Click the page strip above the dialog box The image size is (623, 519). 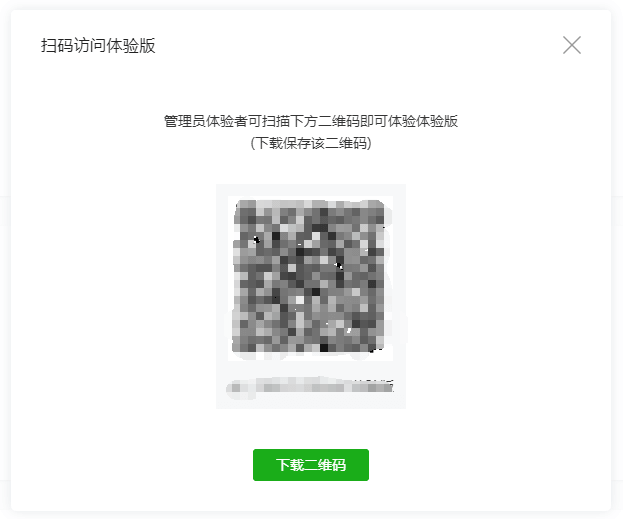311,4
